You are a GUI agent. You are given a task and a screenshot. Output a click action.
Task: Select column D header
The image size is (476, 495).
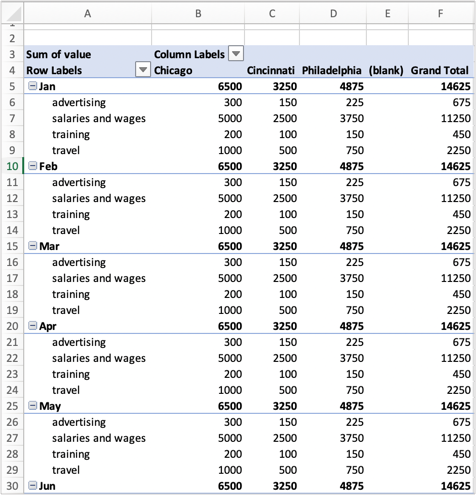pos(333,13)
